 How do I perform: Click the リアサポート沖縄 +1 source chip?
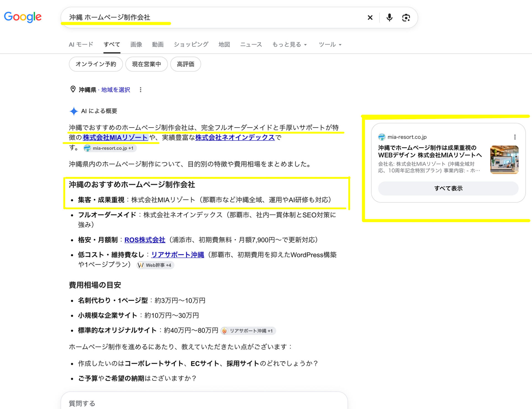(248, 331)
